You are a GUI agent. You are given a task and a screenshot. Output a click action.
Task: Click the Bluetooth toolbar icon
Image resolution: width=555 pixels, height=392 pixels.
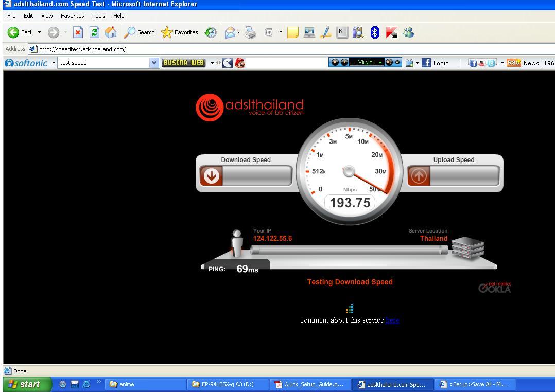click(x=375, y=32)
